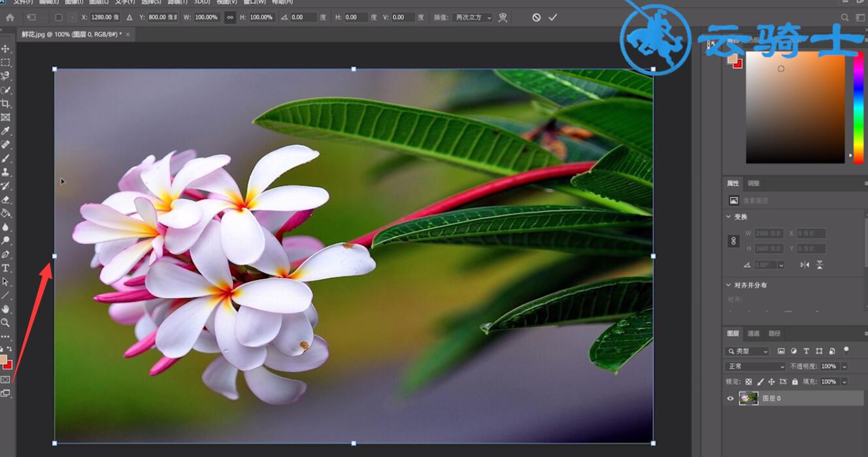
Task: Open the interpolation dropdown 两次立方
Action: coord(472,18)
